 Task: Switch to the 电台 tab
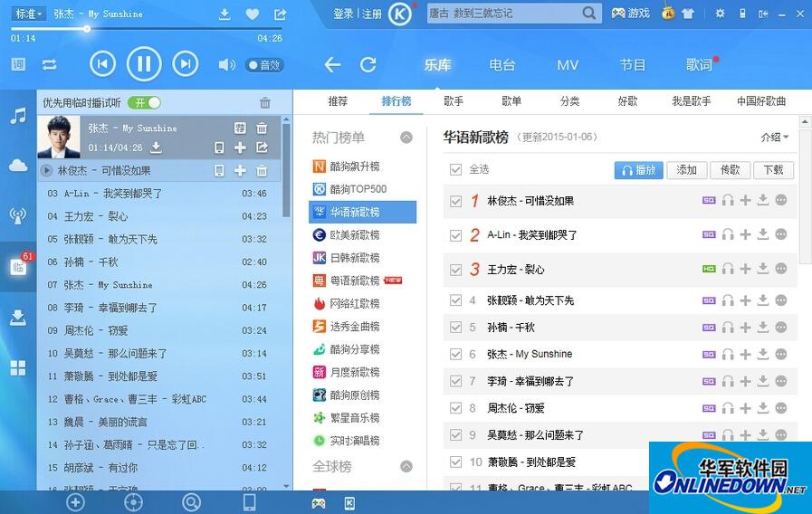point(502,65)
